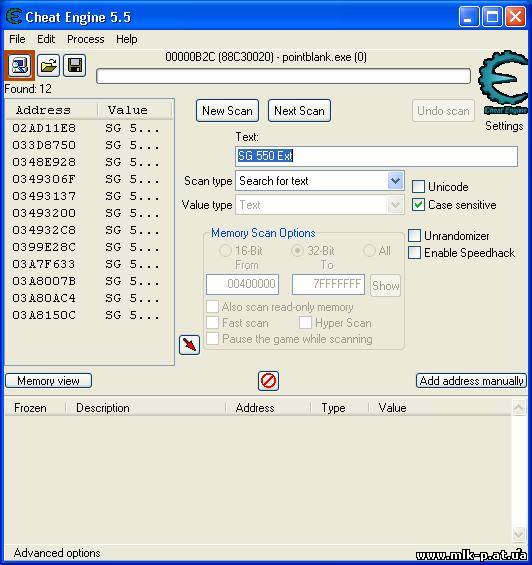Click the Text search input field
The height and width of the screenshot is (565, 532).
(376, 156)
